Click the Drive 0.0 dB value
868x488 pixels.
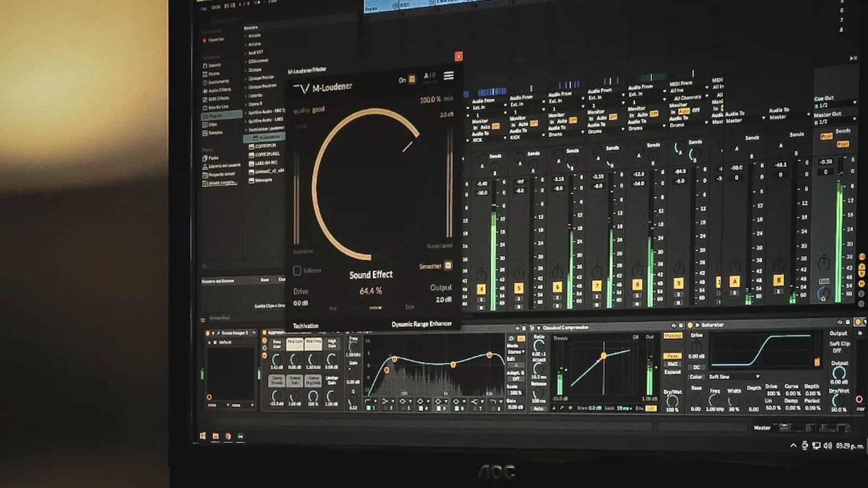coord(301,303)
